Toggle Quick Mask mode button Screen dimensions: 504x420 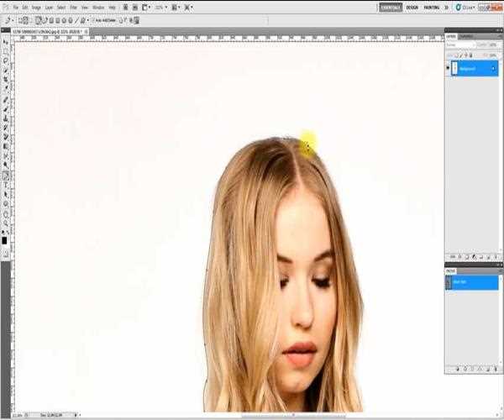6,253
